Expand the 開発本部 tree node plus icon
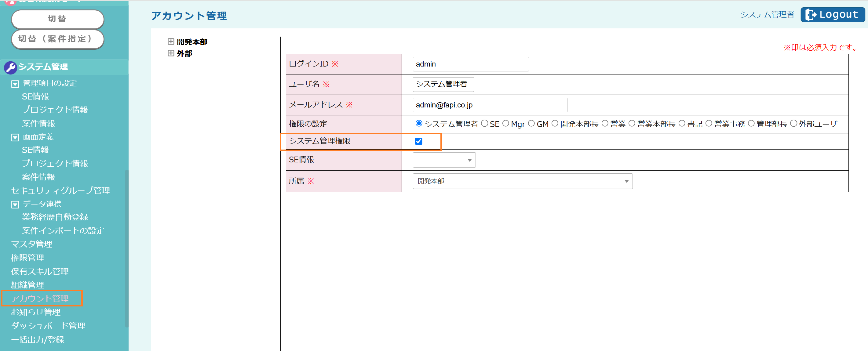 click(x=171, y=42)
